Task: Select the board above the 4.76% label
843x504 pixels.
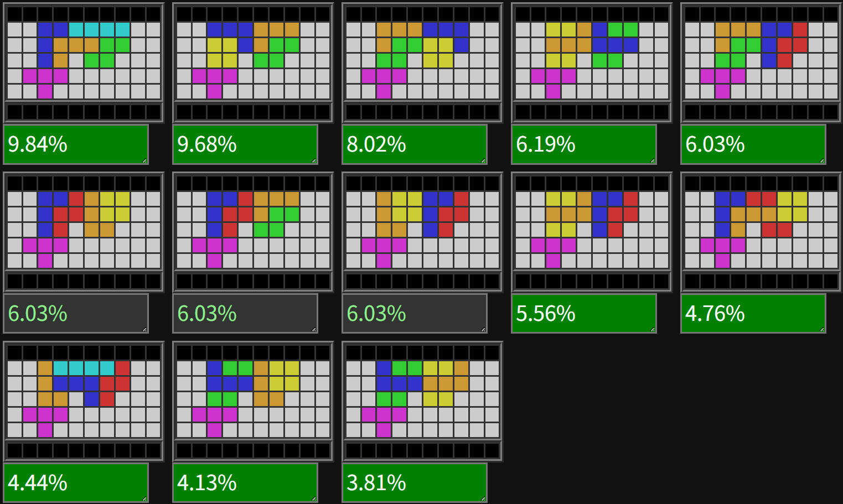Action: tap(761, 231)
